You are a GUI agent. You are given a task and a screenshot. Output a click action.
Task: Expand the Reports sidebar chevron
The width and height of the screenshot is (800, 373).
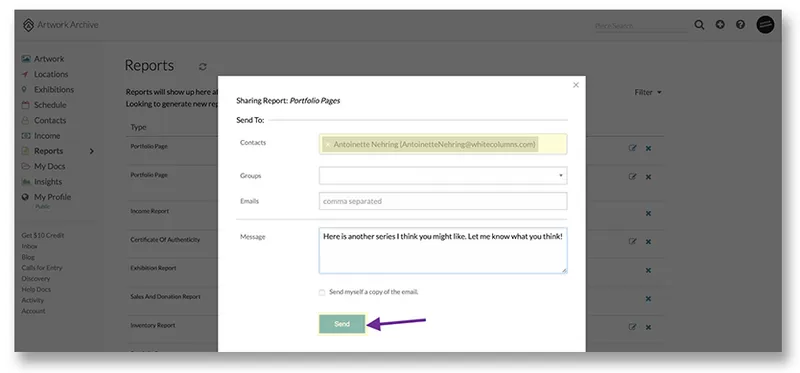click(x=92, y=151)
